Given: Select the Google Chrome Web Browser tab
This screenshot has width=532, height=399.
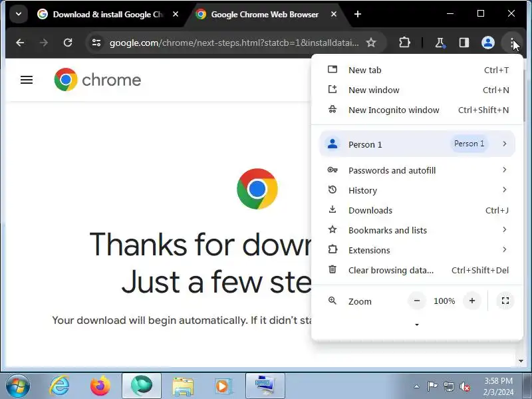Looking at the screenshot, I should pos(265,14).
